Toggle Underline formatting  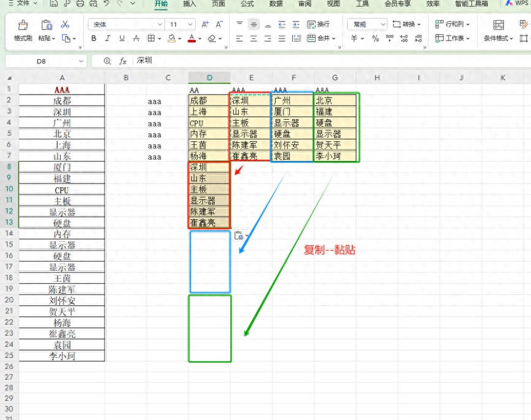pyautogui.click(x=122, y=38)
